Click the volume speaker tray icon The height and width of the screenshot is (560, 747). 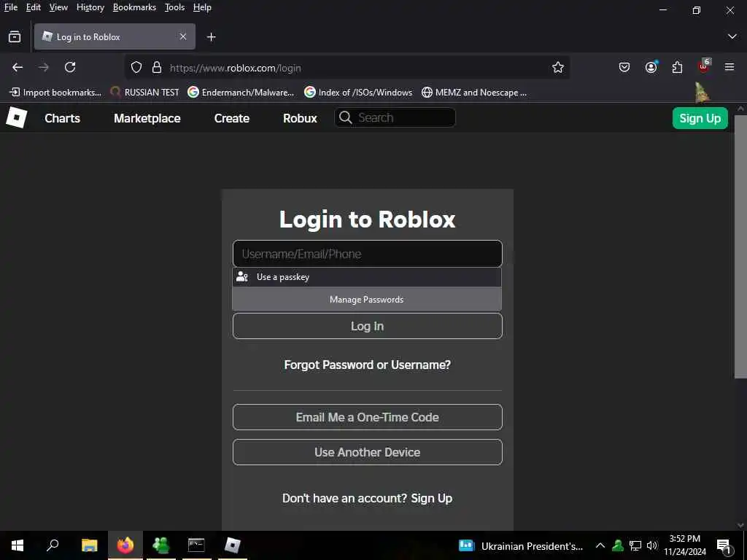pos(651,545)
